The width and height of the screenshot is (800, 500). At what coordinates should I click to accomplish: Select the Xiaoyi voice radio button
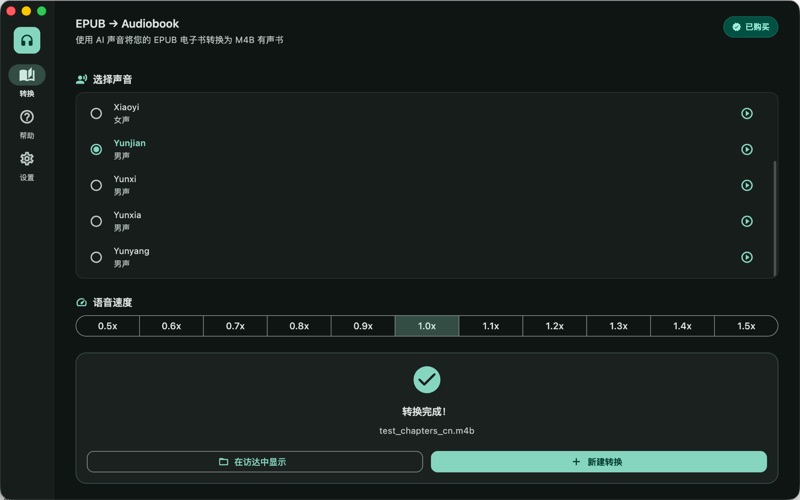coord(96,113)
